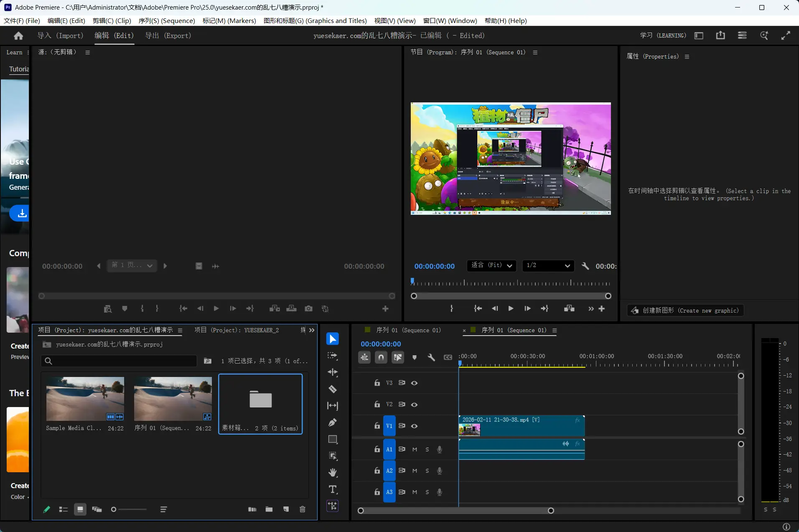Delete selected item with trash icon

pos(303,509)
